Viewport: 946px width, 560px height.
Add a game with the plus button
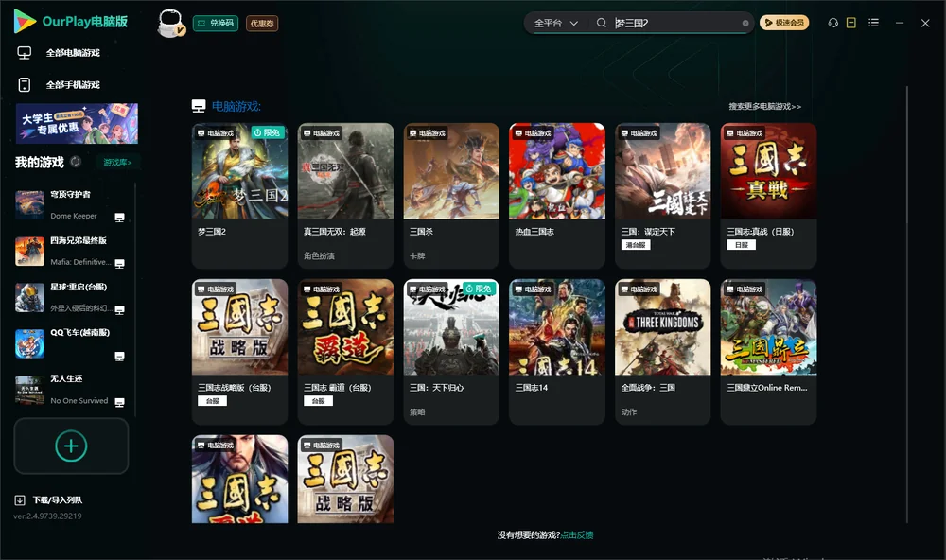click(x=71, y=446)
